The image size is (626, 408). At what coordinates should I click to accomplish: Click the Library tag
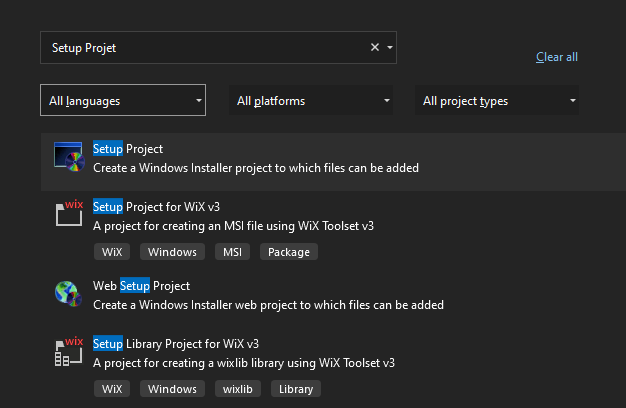pyautogui.click(x=296, y=389)
